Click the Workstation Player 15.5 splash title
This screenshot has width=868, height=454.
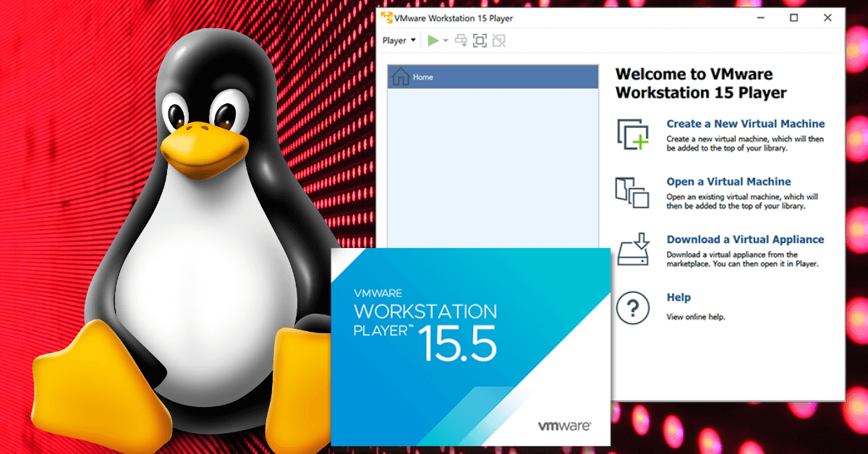[425, 326]
